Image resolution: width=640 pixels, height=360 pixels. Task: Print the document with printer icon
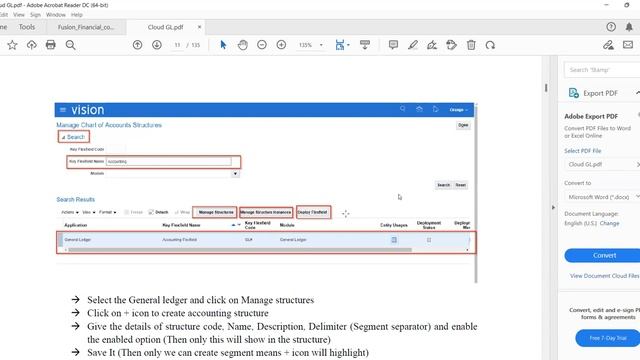click(51, 45)
